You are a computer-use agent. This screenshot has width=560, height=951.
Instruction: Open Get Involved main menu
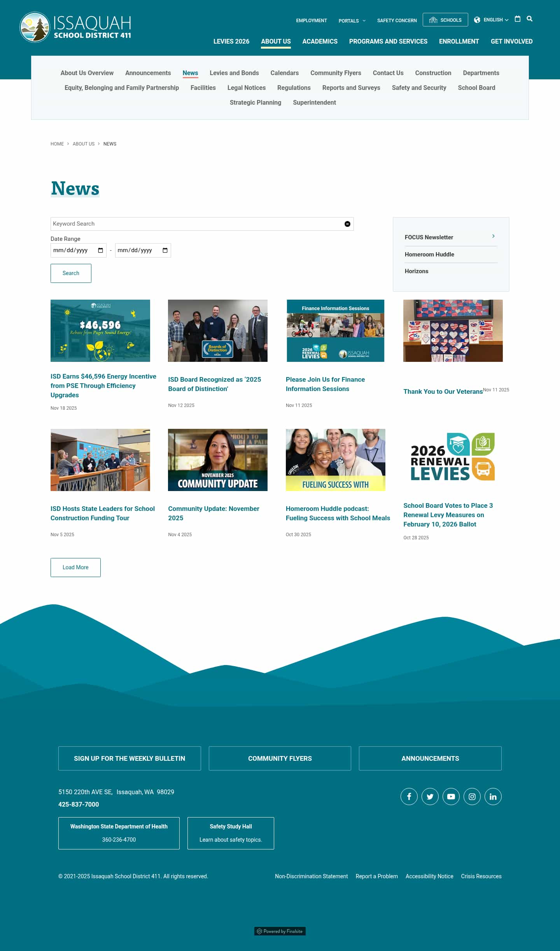pos(511,41)
